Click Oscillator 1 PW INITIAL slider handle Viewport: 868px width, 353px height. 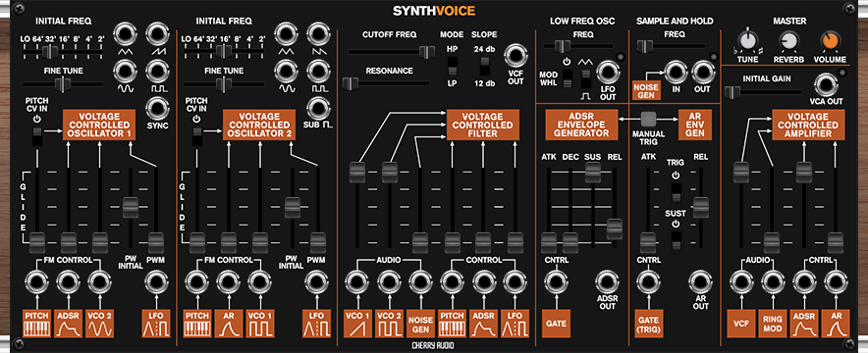pyautogui.click(x=130, y=207)
